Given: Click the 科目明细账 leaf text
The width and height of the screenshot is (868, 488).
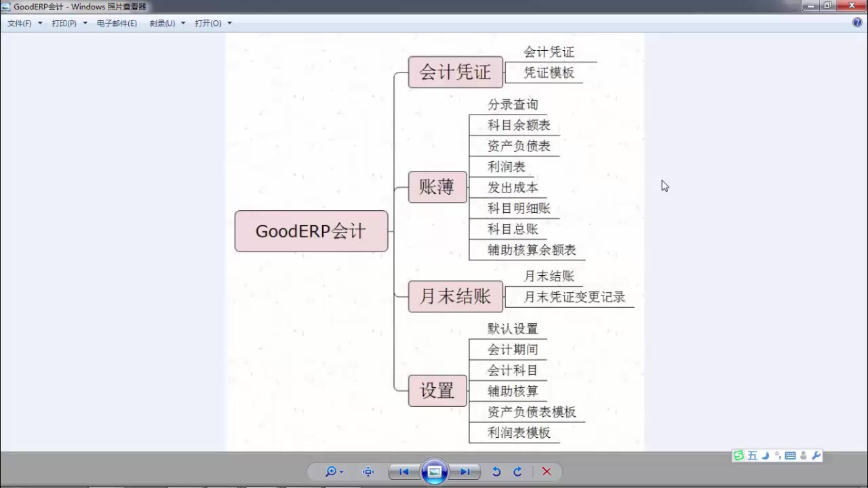Looking at the screenshot, I should point(519,208).
